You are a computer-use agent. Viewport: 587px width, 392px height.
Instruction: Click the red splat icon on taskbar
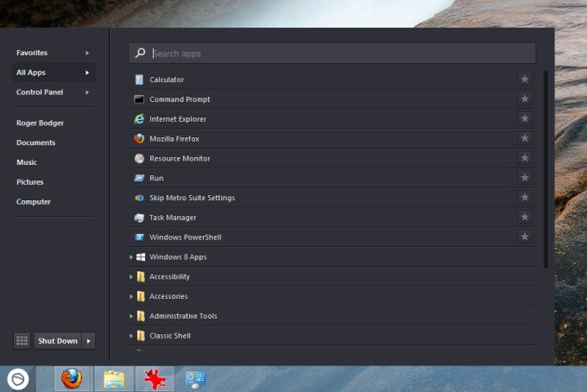click(155, 379)
